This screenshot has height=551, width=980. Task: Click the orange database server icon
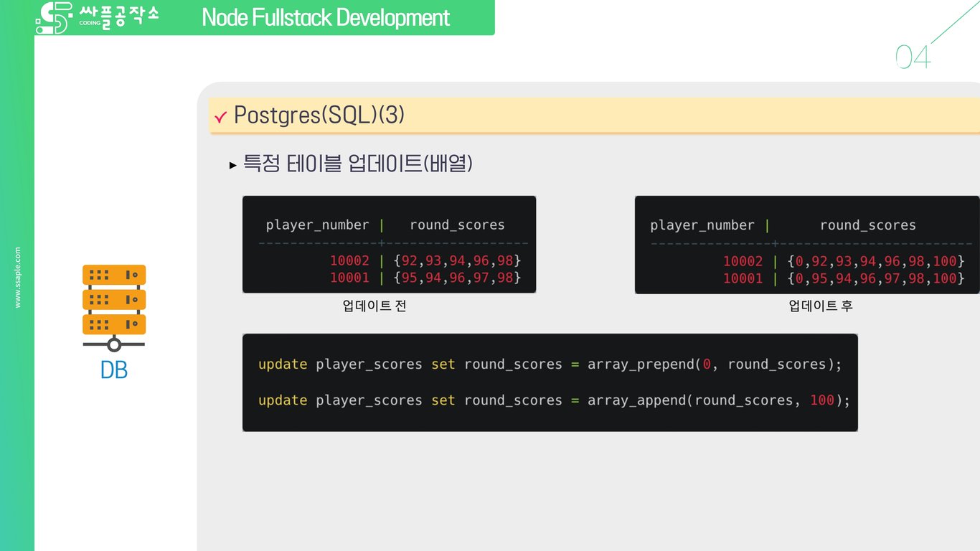click(114, 308)
